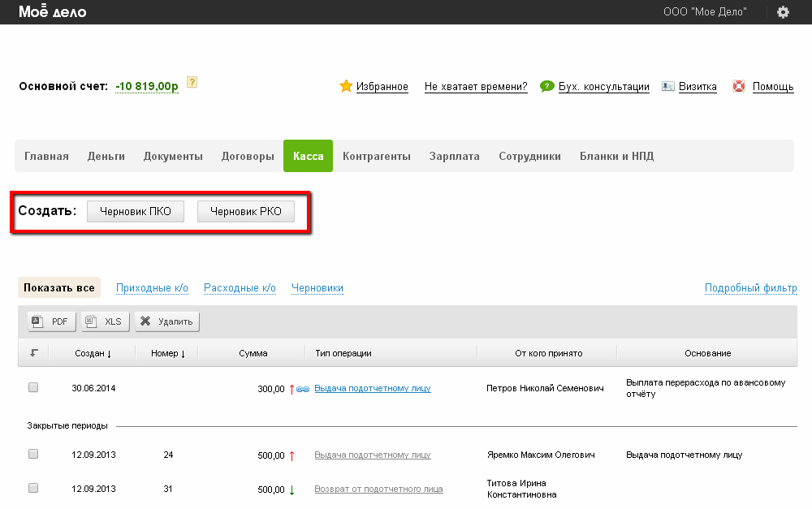The image size is (812, 509).
Task: Sort the table by Создан column
Action: 93,353
